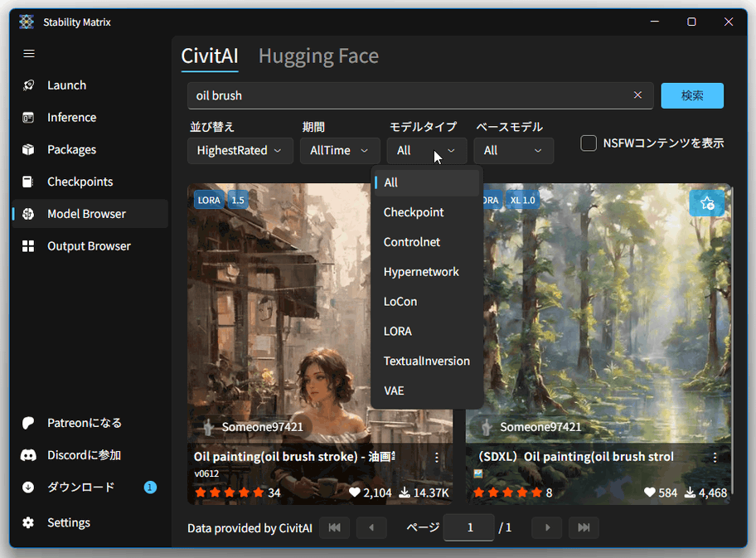
Task: Click the five-star rating showing 8
Action: pos(512,492)
